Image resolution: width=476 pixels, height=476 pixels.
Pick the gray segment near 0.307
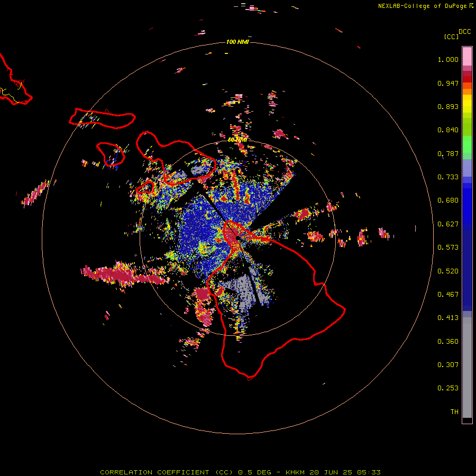pyautogui.click(x=467, y=368)
